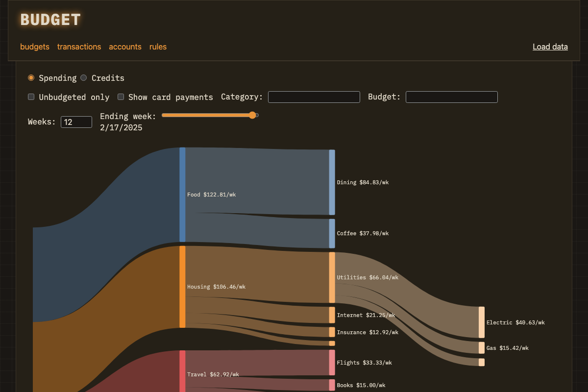
Task: Select the Electric $40.63/wk node
Action: click(x=482, y=322)
